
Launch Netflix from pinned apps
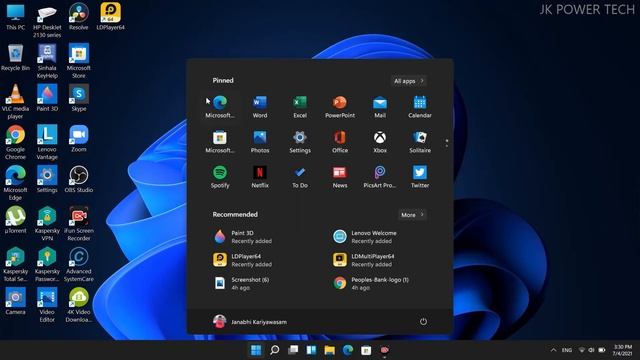260,177
